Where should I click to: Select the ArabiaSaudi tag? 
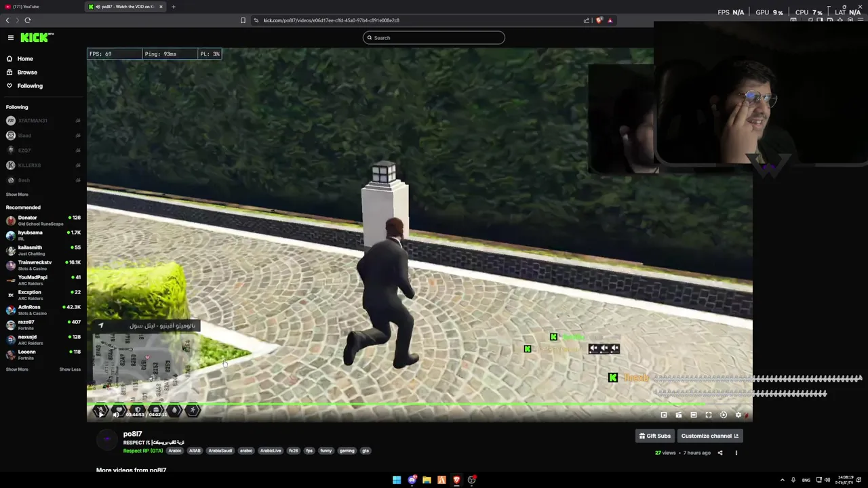point(220,451)
